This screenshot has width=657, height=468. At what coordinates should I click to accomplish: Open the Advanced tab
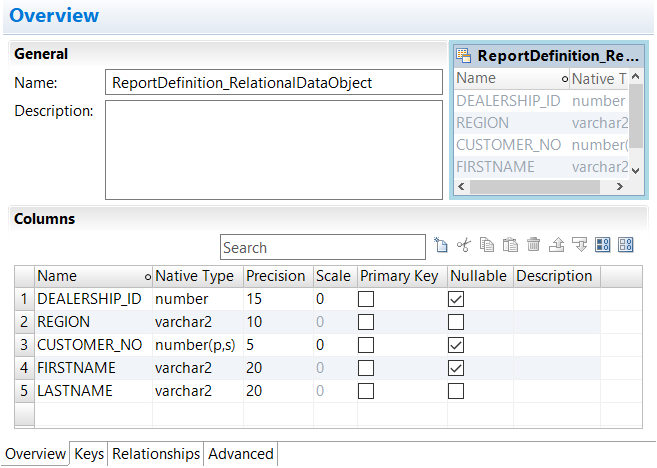[240, 454]
